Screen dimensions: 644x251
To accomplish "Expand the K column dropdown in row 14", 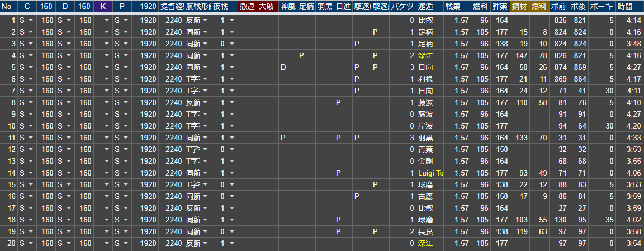I will coord(107,173).
